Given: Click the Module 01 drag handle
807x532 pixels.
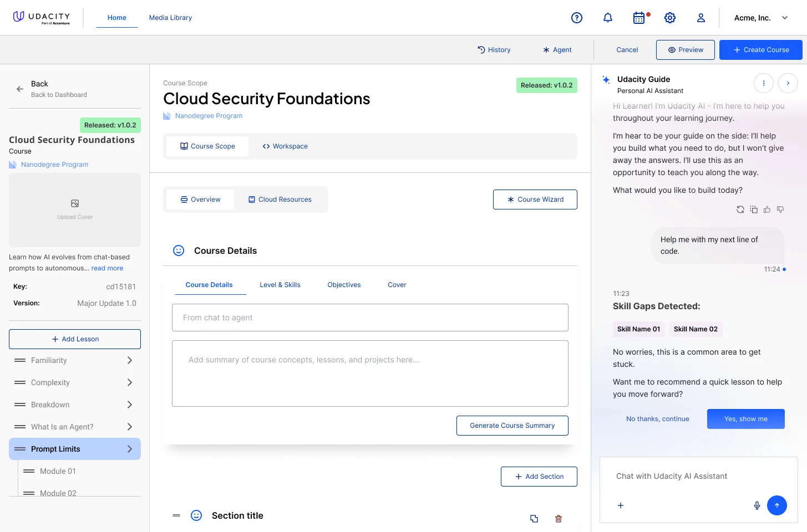Looking at the screenshot, I should [29, 471].
